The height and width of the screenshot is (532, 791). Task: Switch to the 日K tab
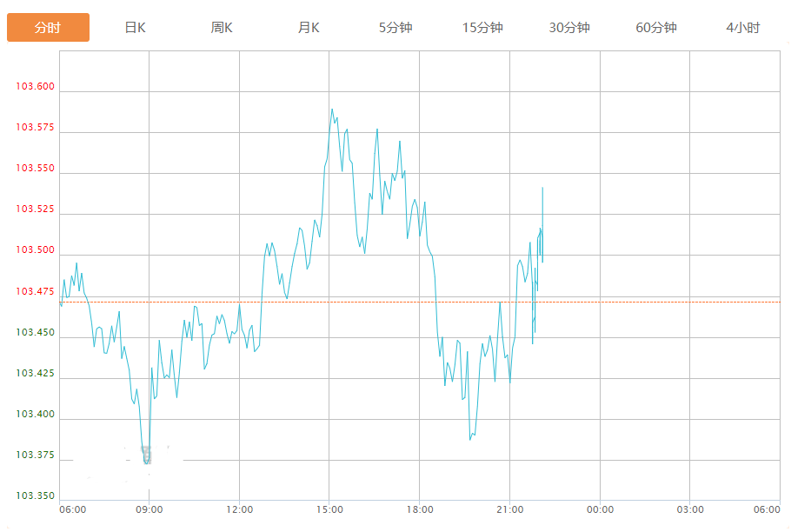[x=135, y=28]
